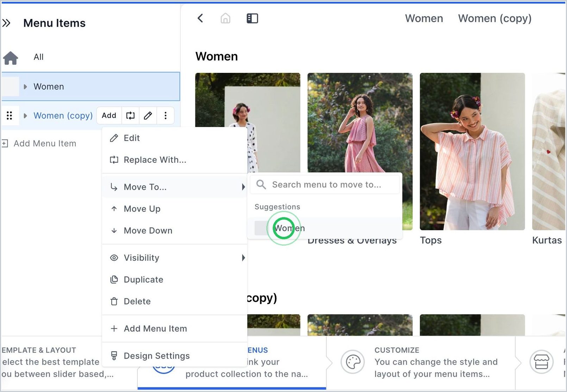Click the drag handle on Women (copy) row
567x392 pixels.
click(10, 115)
